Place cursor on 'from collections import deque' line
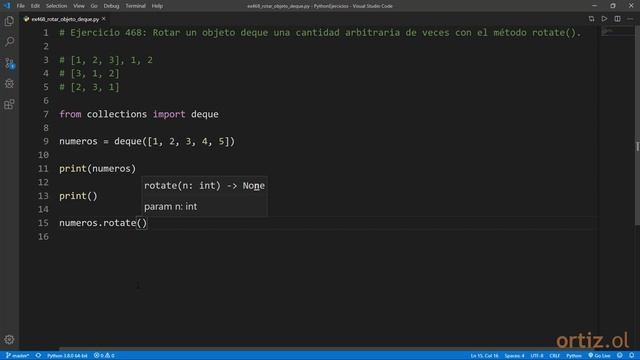 [139, 114]
